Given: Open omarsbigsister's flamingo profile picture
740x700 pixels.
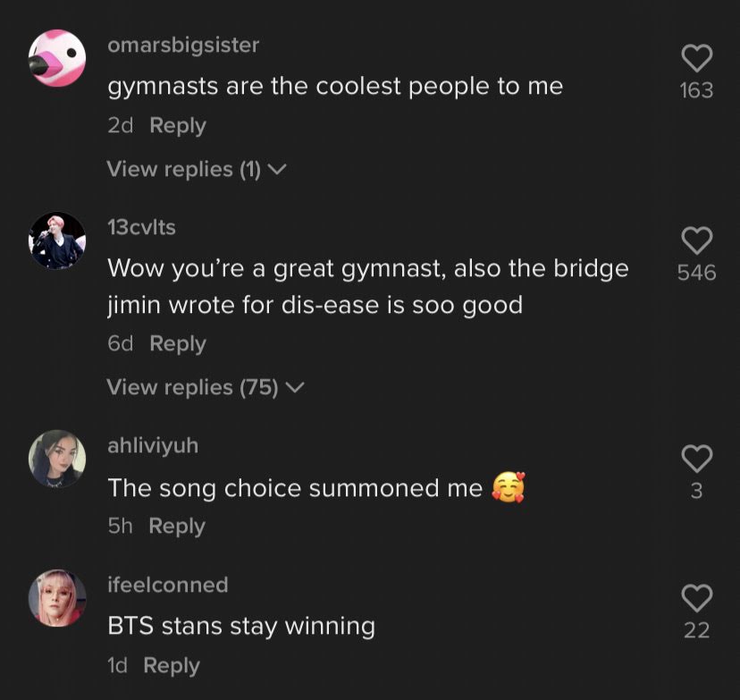Looking at the screenshot, I should coord(57,57).
